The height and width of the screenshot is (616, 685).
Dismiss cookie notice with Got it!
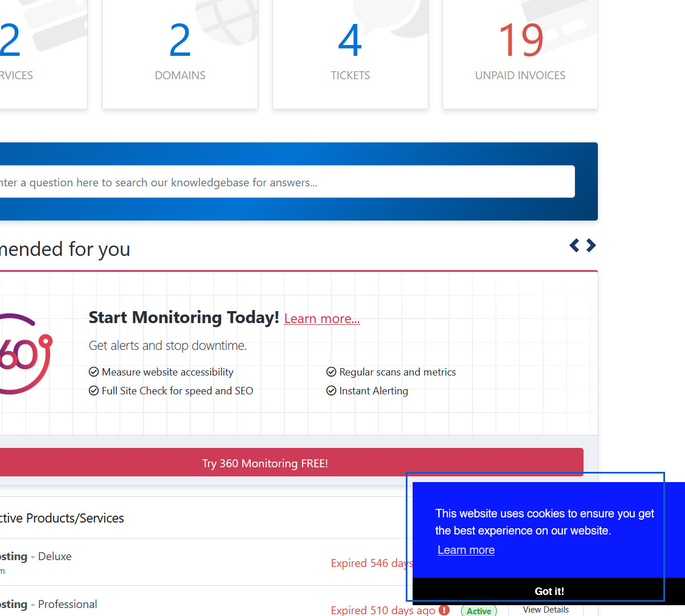click(549, 591)
